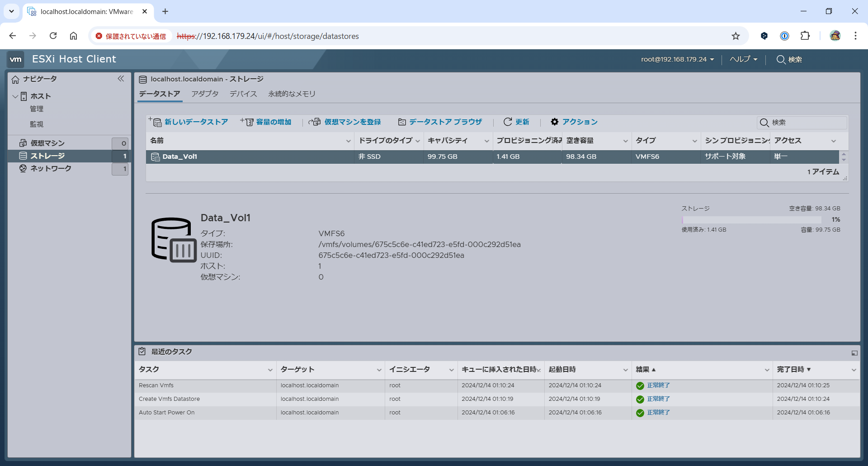
Task: Open the ヘルプ help dropdown
Action: (x=744, y=59)
